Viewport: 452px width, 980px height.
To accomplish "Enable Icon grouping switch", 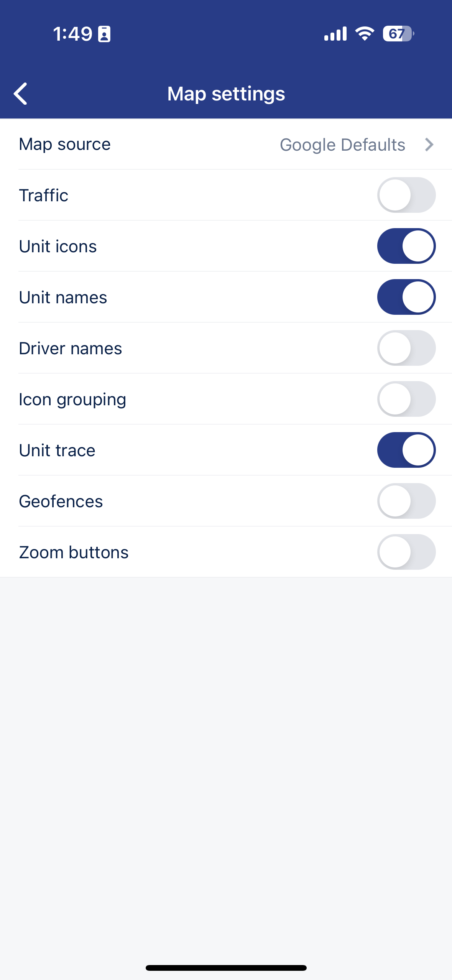I will (406, 399).
